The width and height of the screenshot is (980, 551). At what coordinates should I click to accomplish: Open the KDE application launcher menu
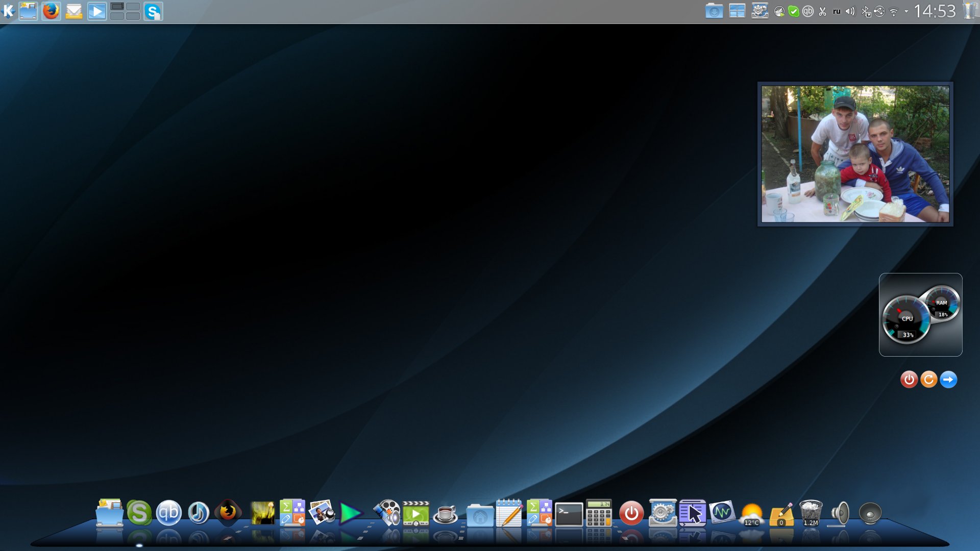8,11
